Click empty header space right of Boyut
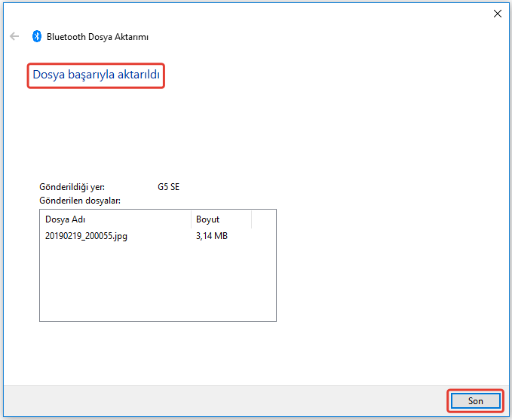The width and height of the screenshot is (512, 420). tap(263, 219)
